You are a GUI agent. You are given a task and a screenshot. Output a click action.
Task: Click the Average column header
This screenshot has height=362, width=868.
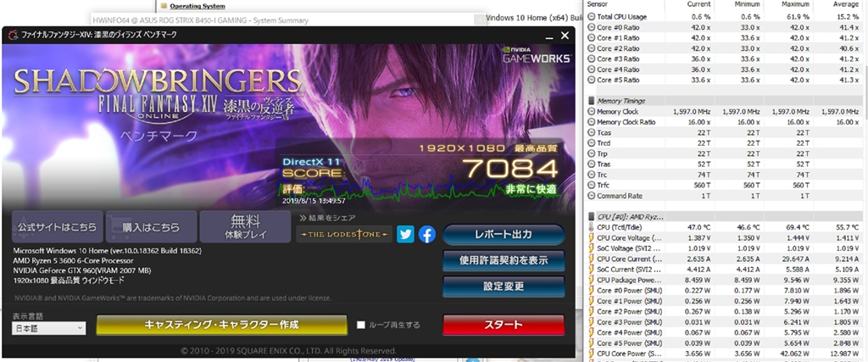coord(847,4)
